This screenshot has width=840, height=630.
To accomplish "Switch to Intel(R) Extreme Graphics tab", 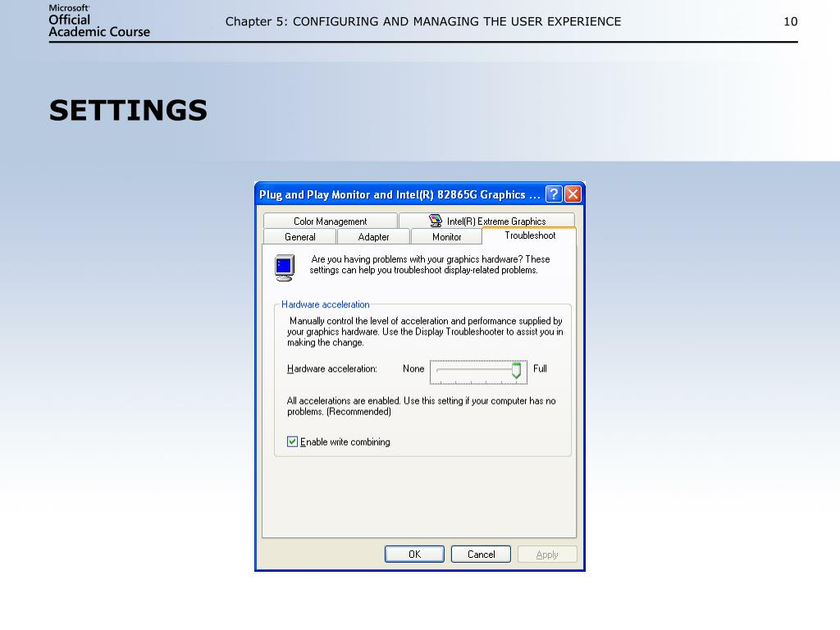I will coord(487,221).
